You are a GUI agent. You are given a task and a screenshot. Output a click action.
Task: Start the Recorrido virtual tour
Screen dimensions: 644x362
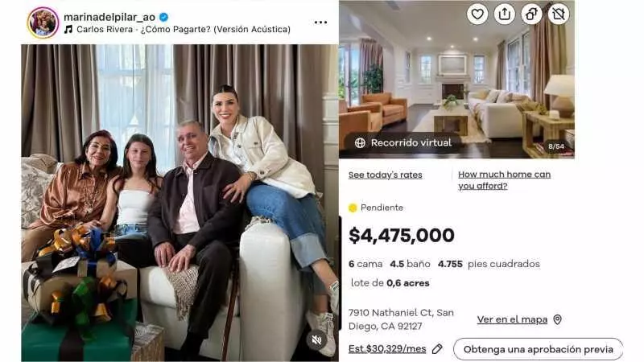click(403, 143)
